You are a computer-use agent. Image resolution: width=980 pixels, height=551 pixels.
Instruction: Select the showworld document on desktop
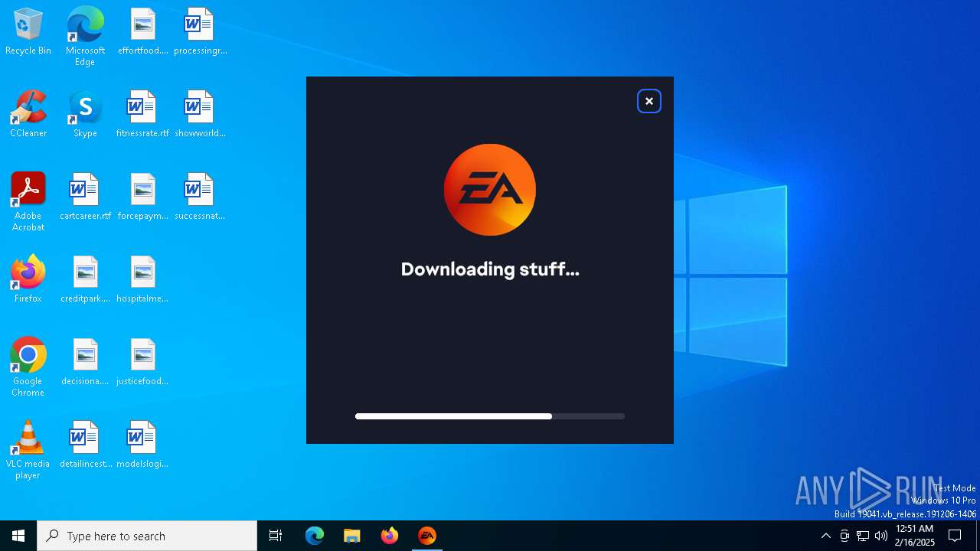200,115
